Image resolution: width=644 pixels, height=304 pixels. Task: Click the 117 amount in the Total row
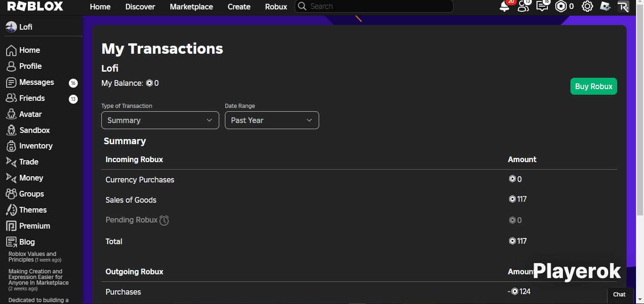pyautogui.click(x=518, y=241)
